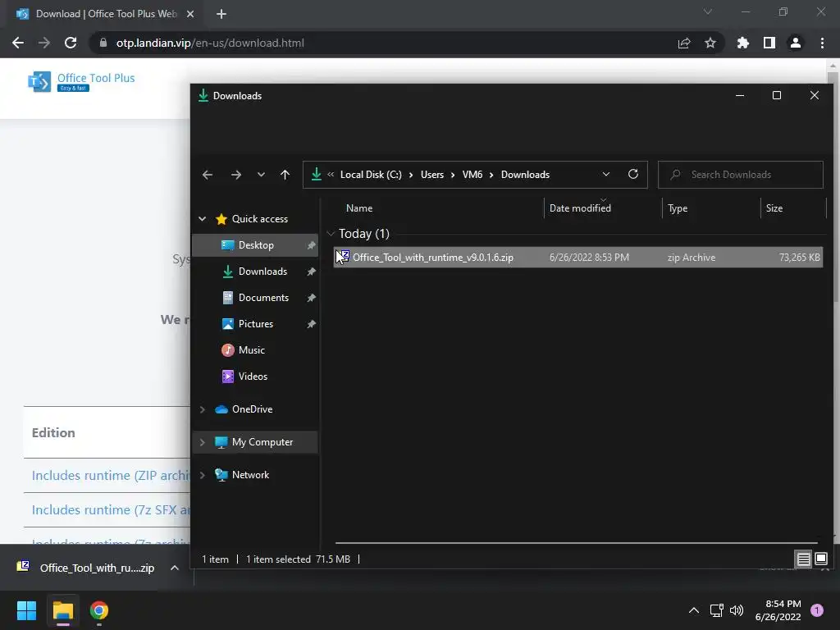Image resolution: width=840 pixels, height=630 pixels.
Task: Select Network in the navigation pane
Action: pyautogui.click(x=250, y=475)
